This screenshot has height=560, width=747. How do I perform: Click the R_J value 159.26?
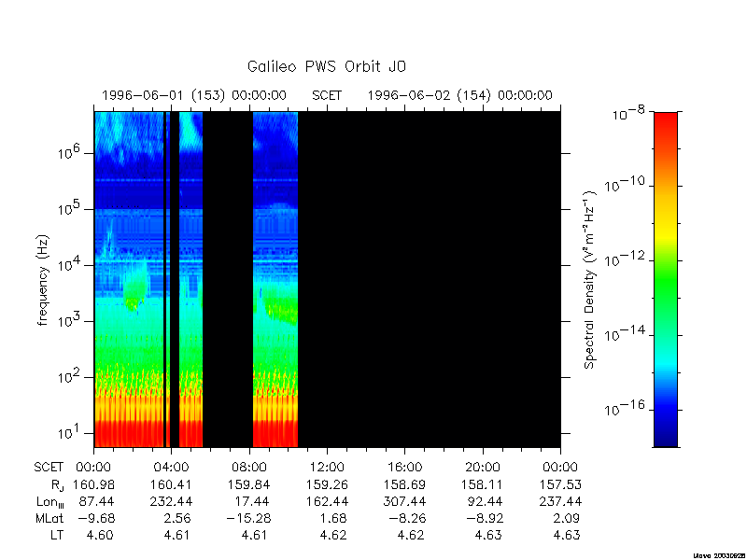pos(327,484)
